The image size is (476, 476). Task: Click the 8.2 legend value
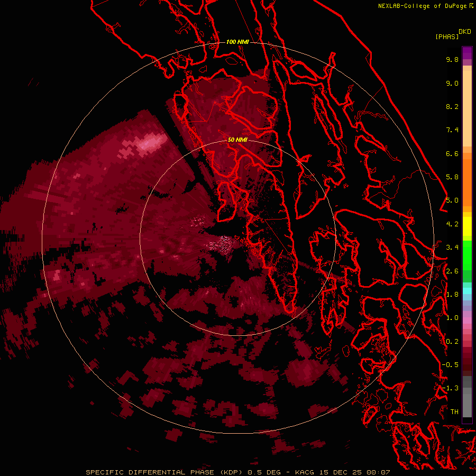(452, 106)
